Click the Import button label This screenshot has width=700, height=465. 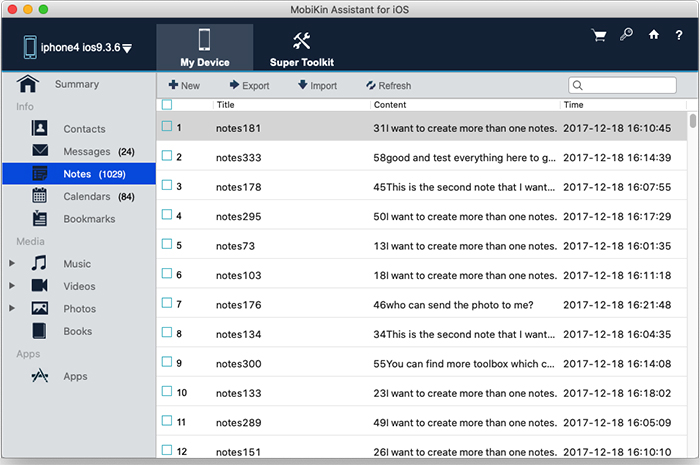(323, 86)
